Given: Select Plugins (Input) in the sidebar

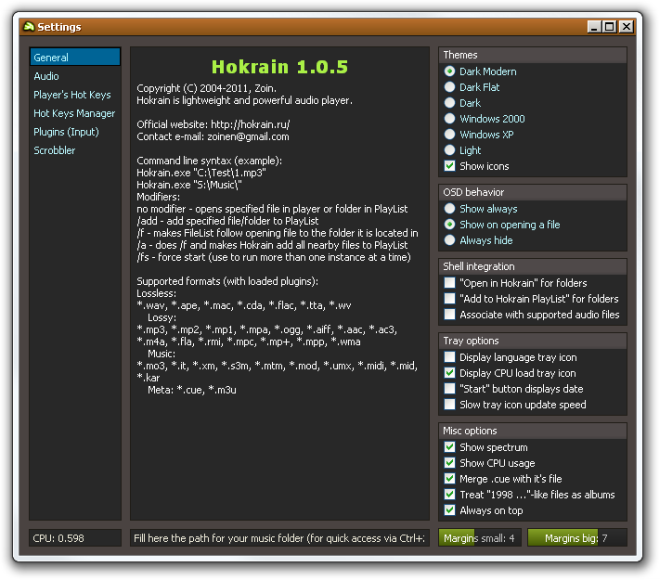Looking at the screenshot, I should 66,132.
